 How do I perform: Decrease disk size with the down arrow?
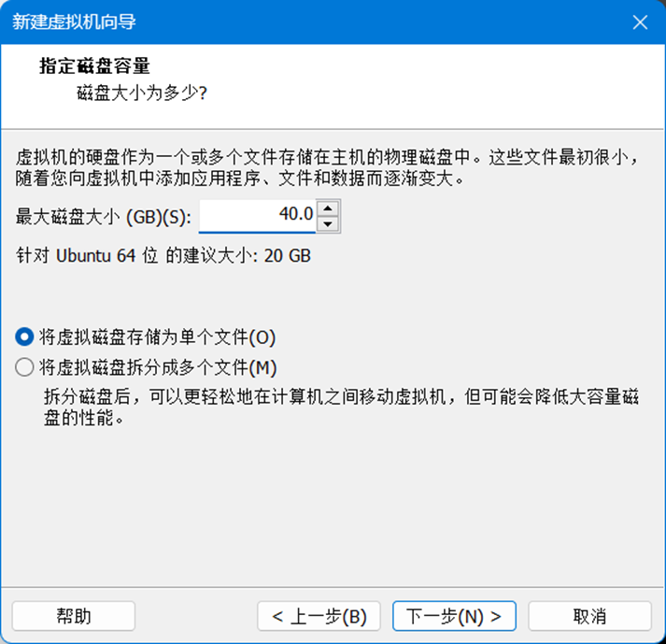coord(328,224)
